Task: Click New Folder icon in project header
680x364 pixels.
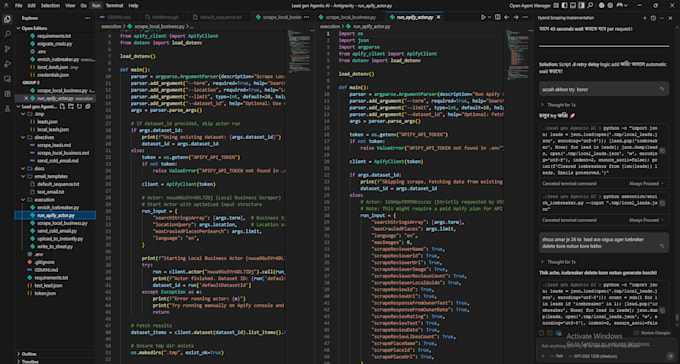Action: tap(72, 106)
